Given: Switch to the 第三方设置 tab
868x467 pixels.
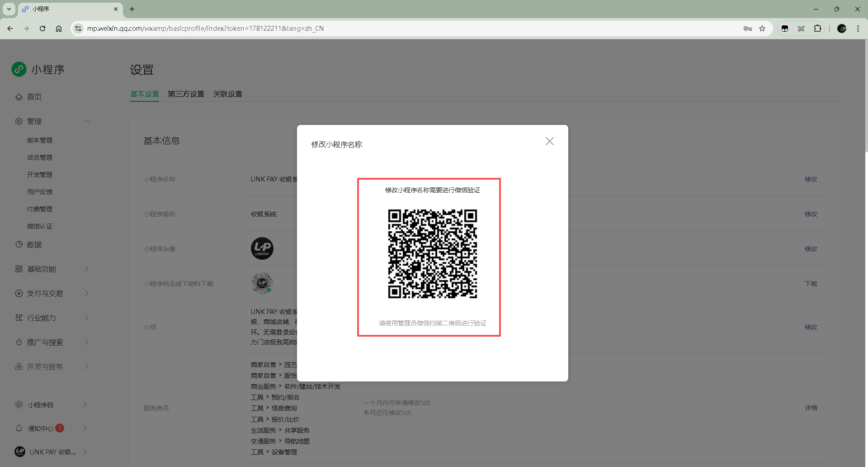Looking at the screenshot, I should click(186, 94).
